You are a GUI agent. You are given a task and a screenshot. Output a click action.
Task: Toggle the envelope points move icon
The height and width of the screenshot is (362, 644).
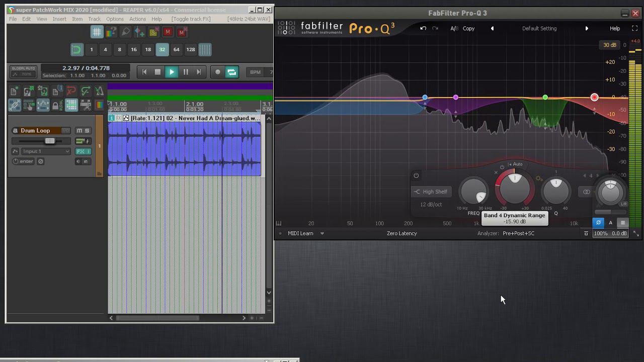[x=43, y=105]
